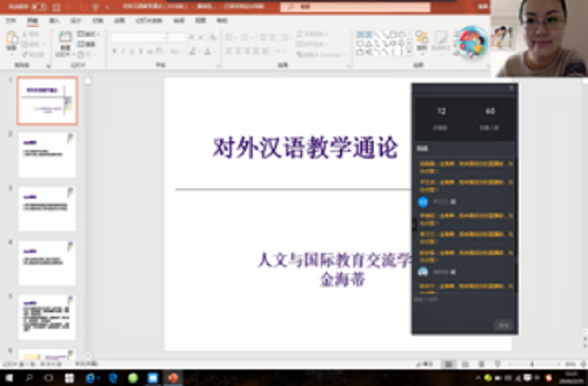Open the font size dropdown
Viewport: 588px width, 386px height.
(176, 37)
